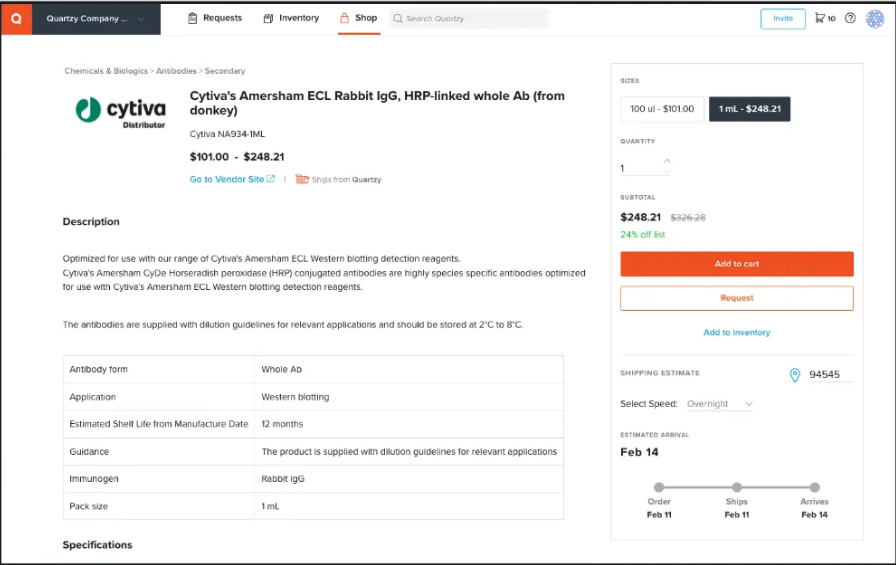The height and width of the screenshot is (565, 896).
Task: Open the Select Speed Overnight dropdown
Action: (720, 404)
